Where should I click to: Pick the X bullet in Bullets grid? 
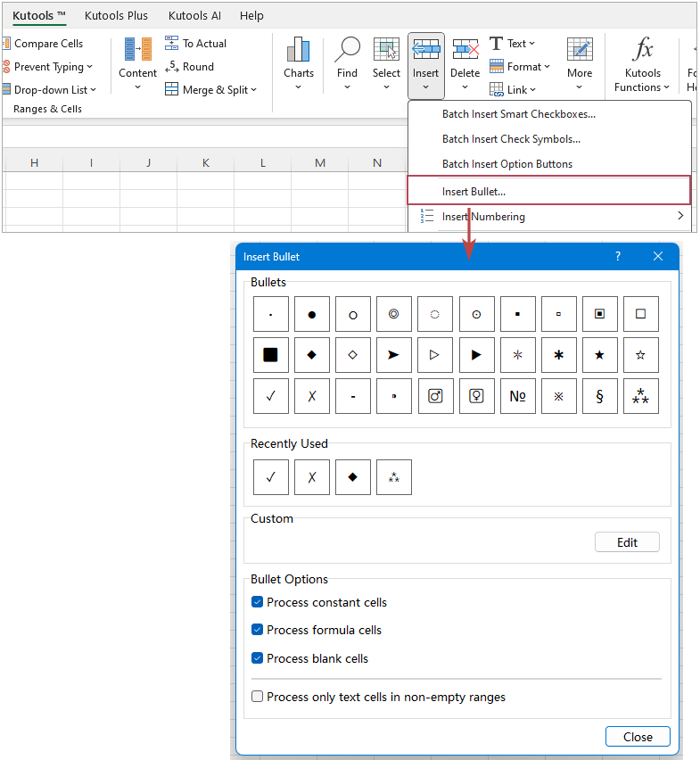pos(311,396)
